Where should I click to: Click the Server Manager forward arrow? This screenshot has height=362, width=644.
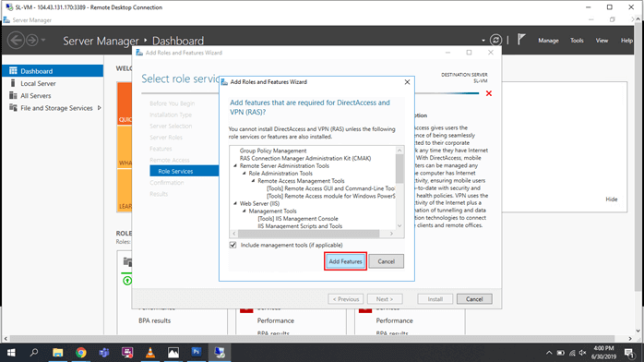point(31,41)
